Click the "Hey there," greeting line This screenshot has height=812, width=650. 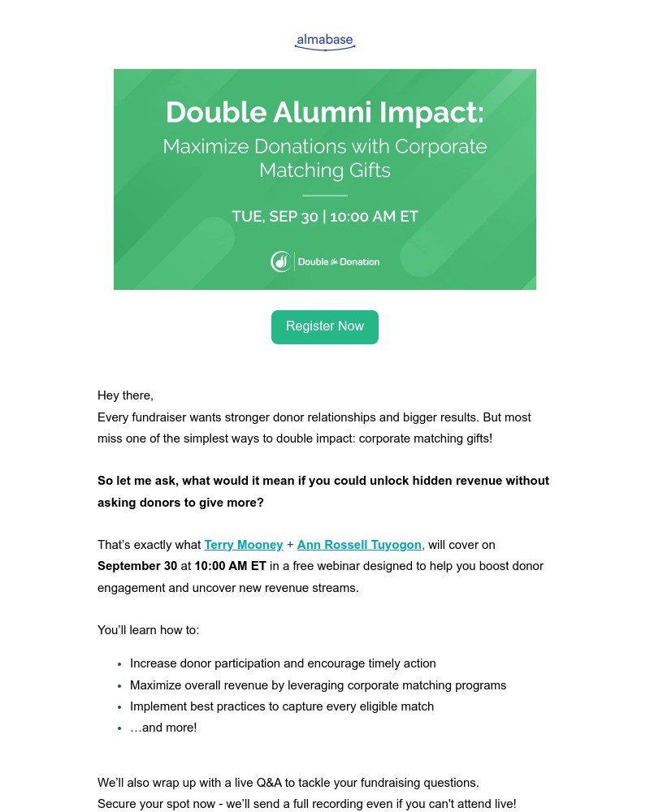[125, 396]
